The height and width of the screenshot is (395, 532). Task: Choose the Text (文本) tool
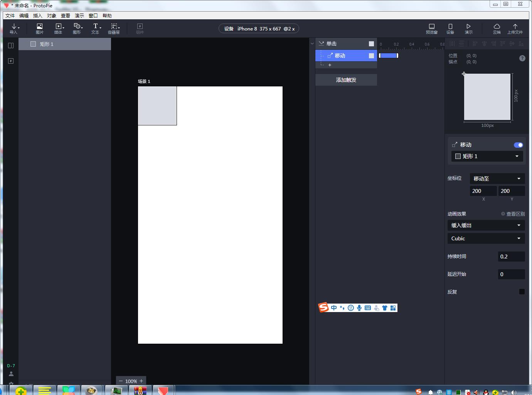(96, 28)
